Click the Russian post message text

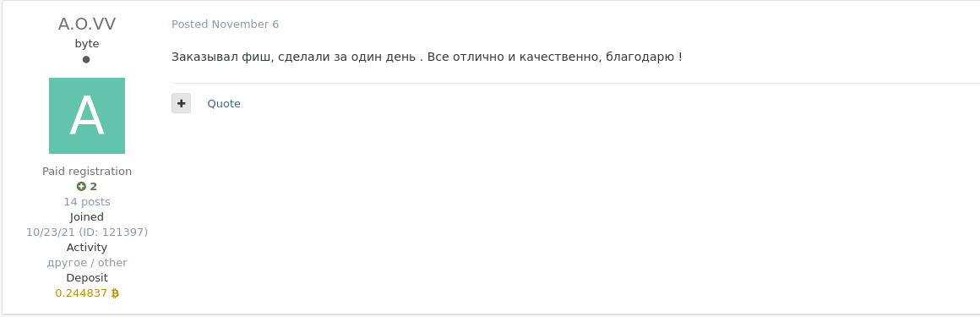[427, 57]
